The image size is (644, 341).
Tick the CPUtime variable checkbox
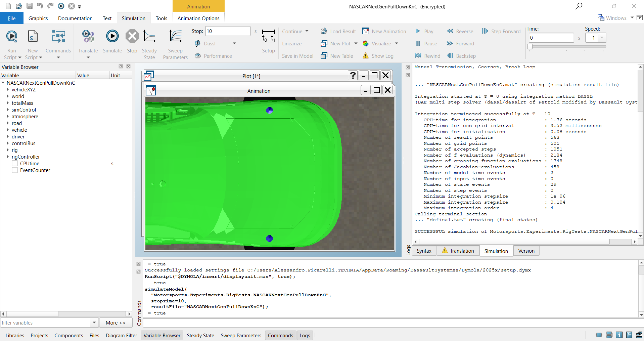pyautogui.click(x=15, y=164)
